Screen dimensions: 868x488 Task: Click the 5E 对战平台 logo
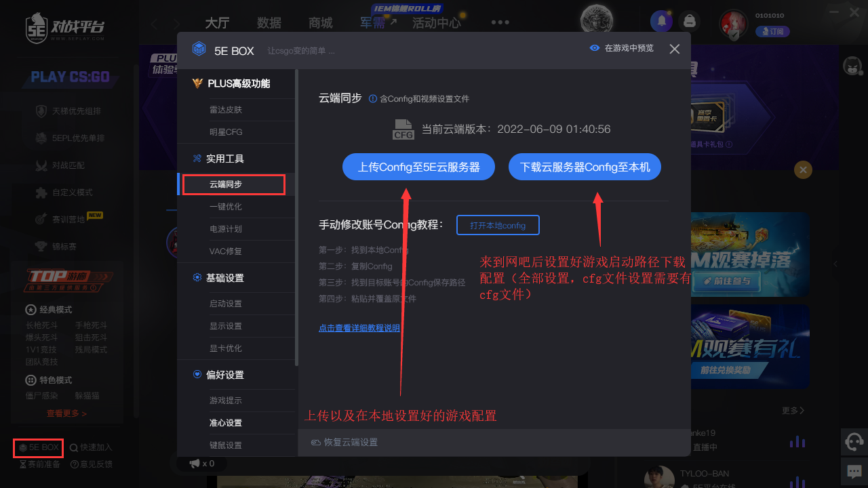coord(66,28)
